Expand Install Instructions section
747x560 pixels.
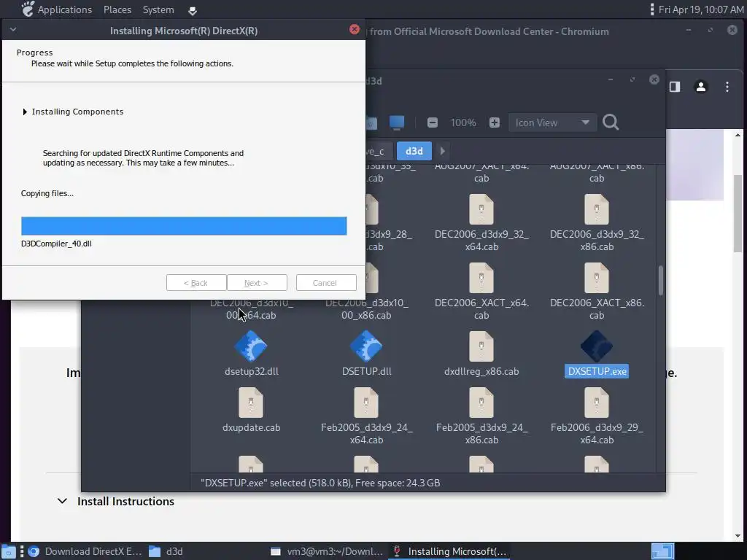click(62, 501)
